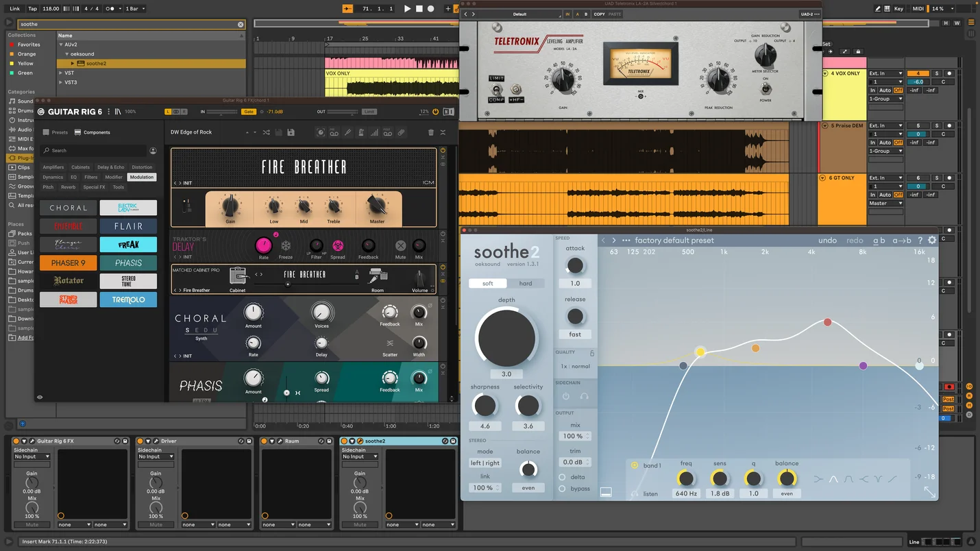Add the PHASER 9 component
The image size is (980, 551).
pyautogui.click(x=68, y=262)
